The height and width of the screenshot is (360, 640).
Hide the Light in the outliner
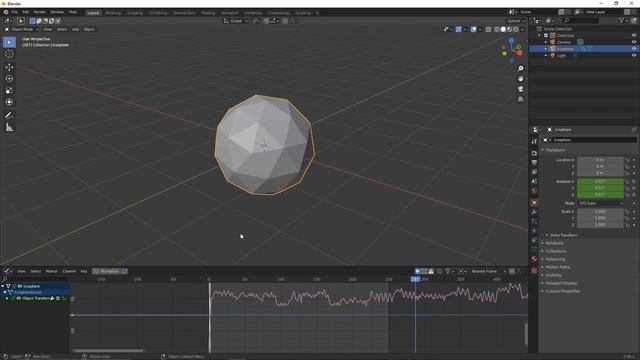pos(634,55)
